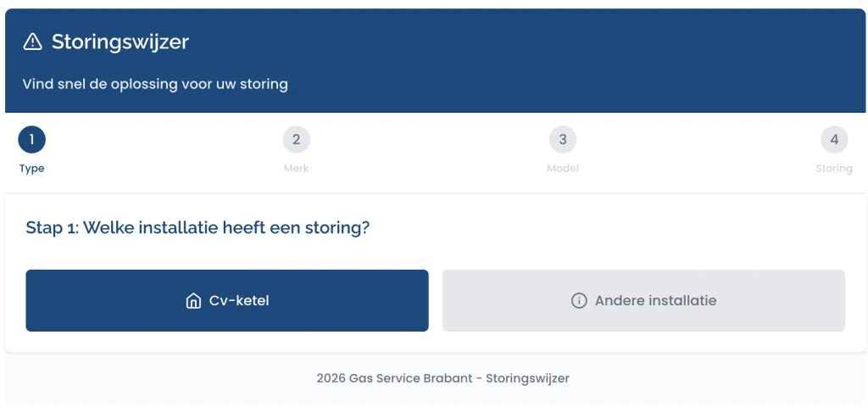The width and height of the screenshot is (868, 419).
Task: Open the Storing step label
Action: pos(834,168)
